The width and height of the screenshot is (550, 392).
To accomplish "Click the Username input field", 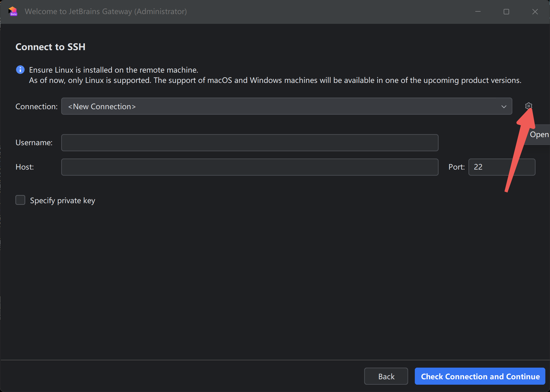I will point(250,142).
